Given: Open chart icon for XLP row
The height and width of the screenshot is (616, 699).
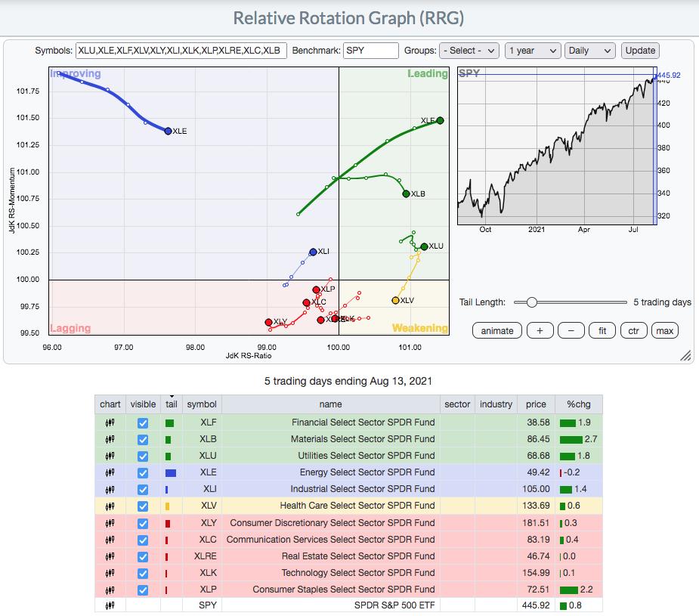Looking at the screenshot, I should pos(110,590).
